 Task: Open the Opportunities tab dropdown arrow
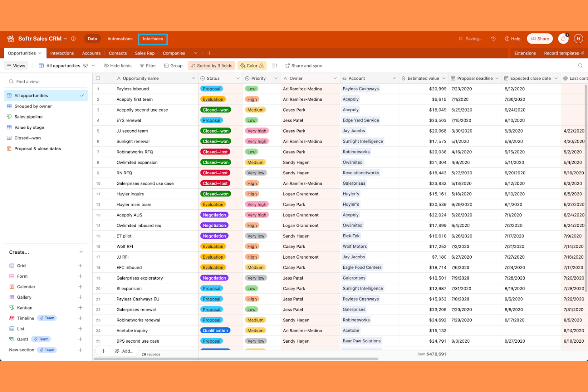[x=40, y=53]
